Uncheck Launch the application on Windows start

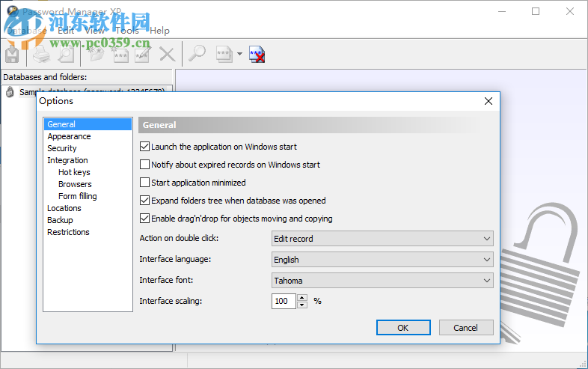144,147
